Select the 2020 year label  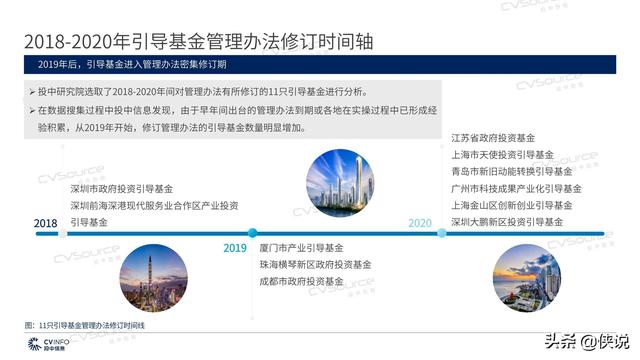click(420, 223)
